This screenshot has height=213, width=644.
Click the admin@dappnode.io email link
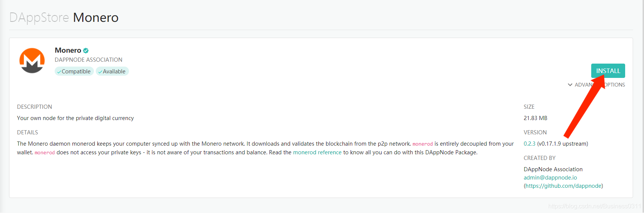(550, 178)
